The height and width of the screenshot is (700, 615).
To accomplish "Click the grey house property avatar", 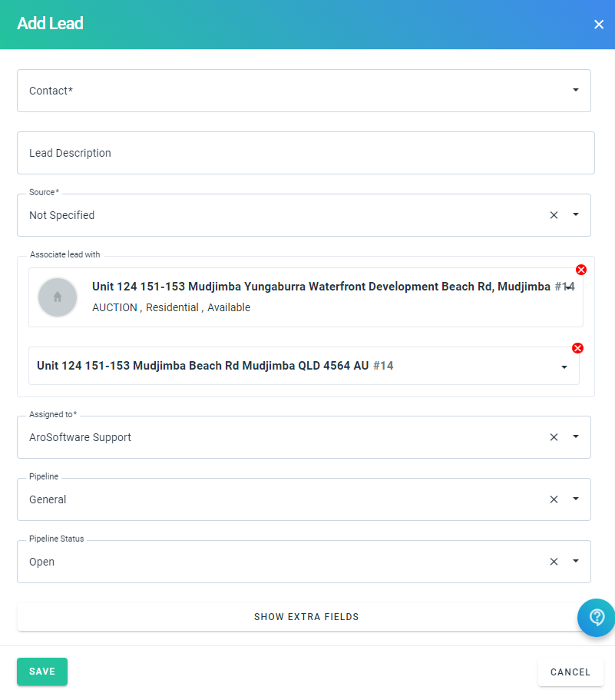I will [x=58, y=297].
